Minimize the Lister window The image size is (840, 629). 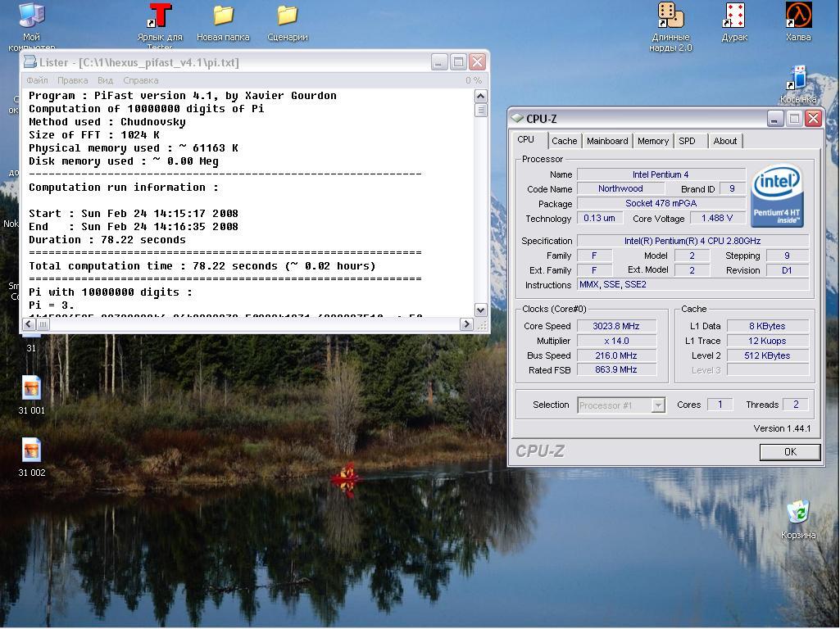click(x=438, y=62)
